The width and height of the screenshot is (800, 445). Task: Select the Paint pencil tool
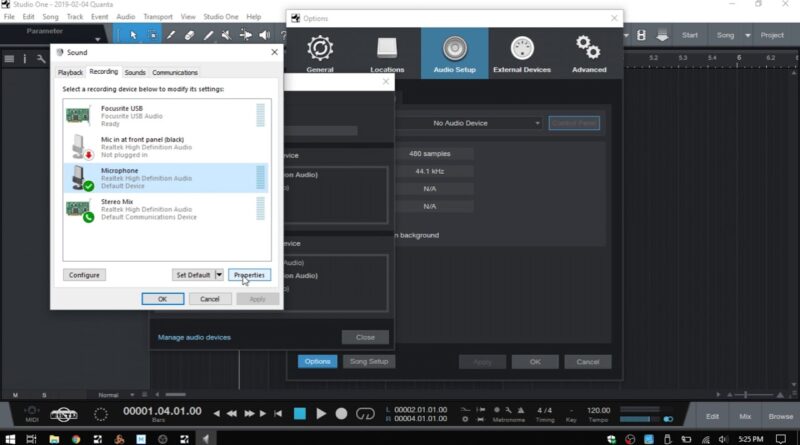point(171,35)
